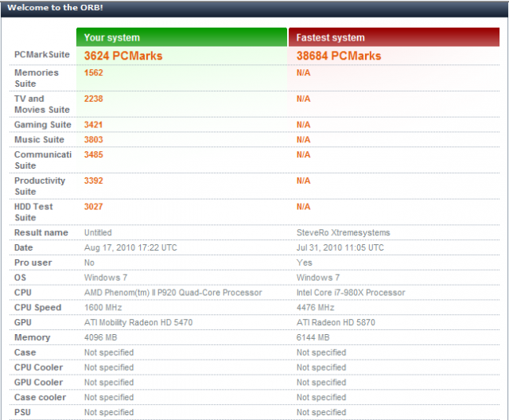Click the Productivity Suite row label

point(40,186)
